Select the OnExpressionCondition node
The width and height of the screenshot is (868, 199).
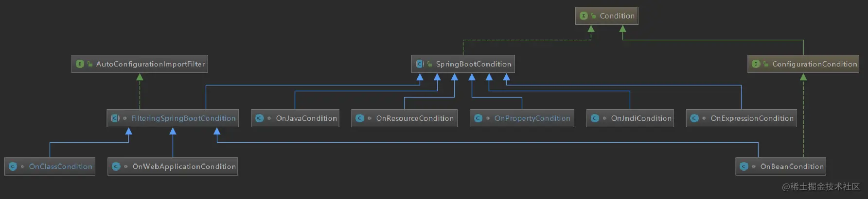(x=742, y=118)
